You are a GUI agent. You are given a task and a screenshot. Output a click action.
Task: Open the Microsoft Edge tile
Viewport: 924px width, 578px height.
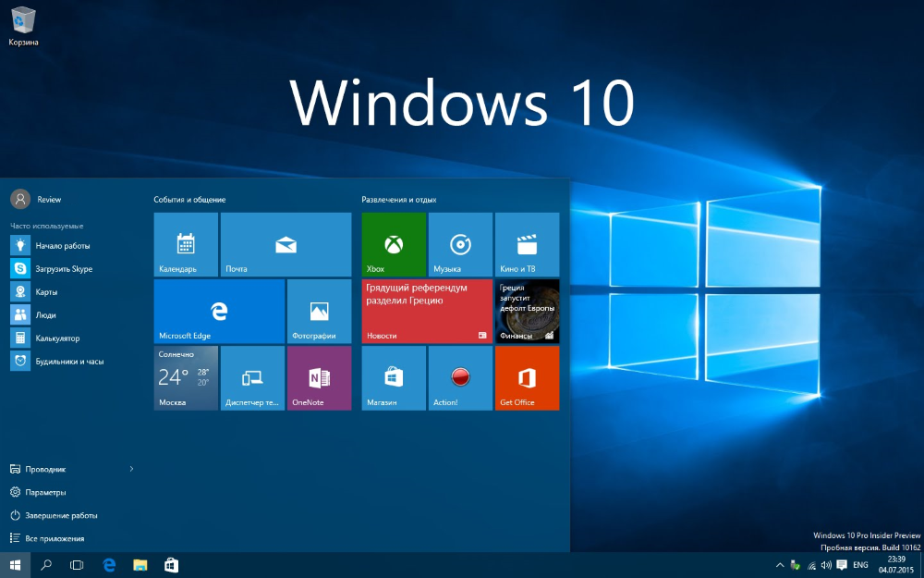tap(219, 312)
